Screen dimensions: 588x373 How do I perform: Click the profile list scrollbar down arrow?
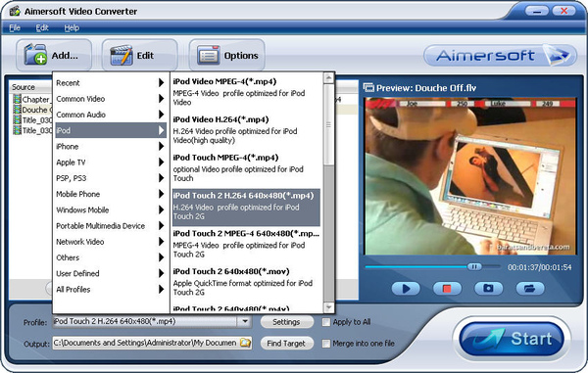point(328,307)
